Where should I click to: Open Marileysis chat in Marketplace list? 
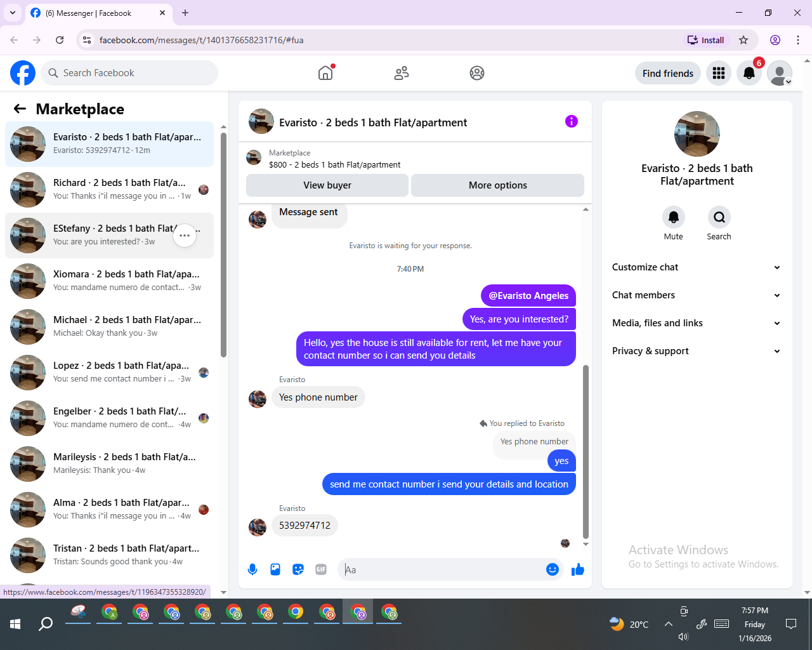pyautogui.click(x=109, y=464)
